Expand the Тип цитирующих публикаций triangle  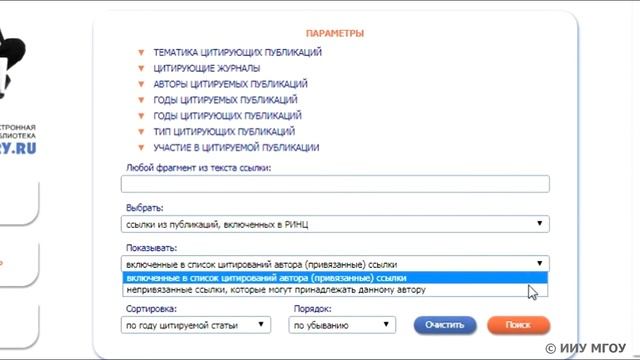click(141, 132)
